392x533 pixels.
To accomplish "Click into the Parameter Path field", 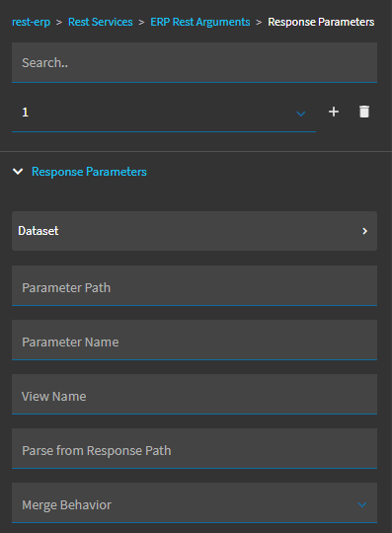I will click(x=195, y=285).
